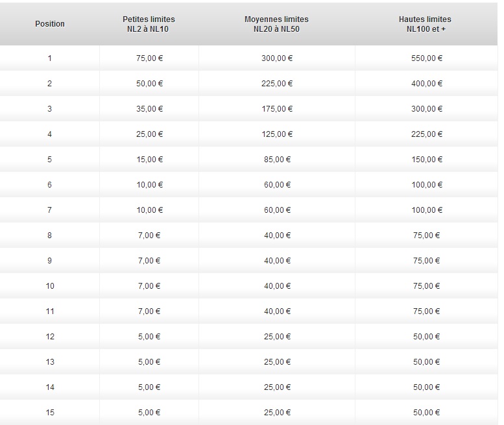
Task: Click position number 12 row label
Action: pos(50,337)
